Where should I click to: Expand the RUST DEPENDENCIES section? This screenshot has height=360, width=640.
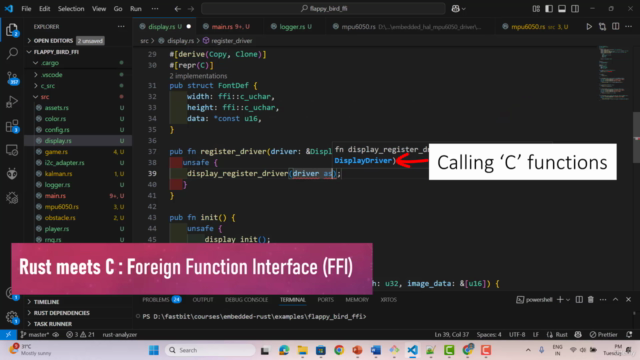61,313
